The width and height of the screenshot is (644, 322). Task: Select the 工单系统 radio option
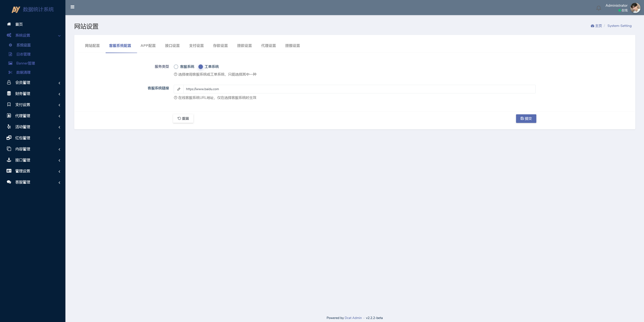click(x=201, y=67)
